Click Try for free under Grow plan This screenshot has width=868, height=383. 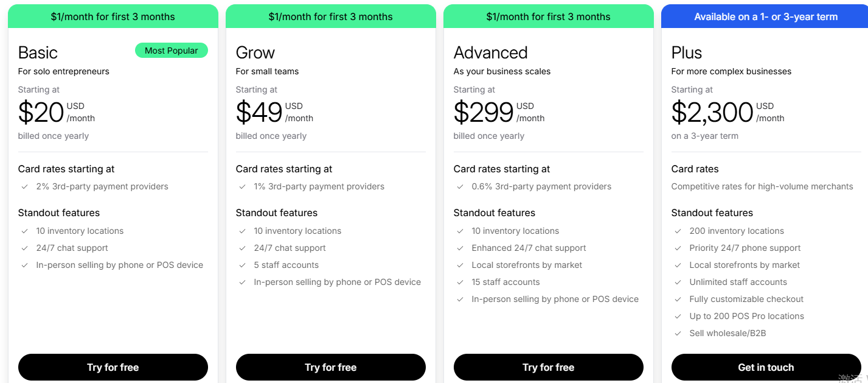pos(330,367)
